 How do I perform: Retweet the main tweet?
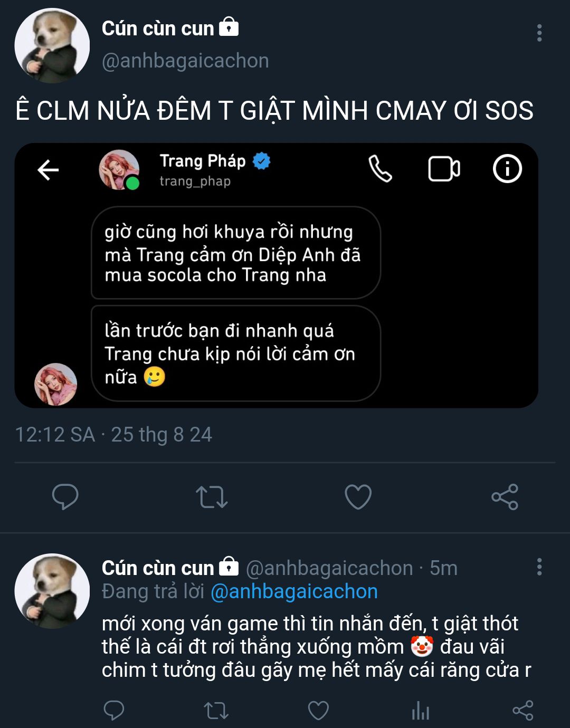click(x=212, y=497)
